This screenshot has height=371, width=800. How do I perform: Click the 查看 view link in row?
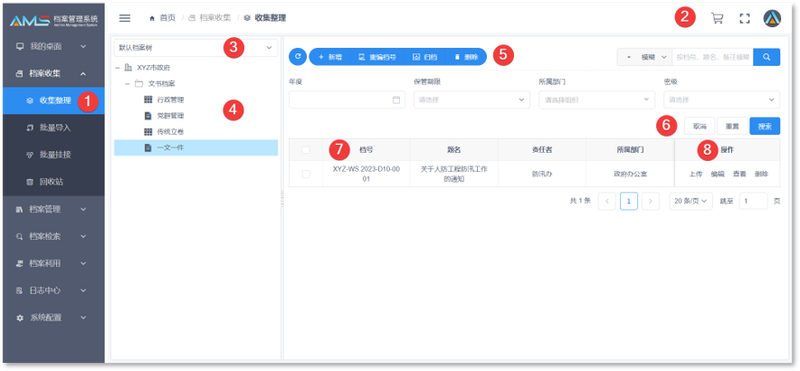tap(739, 174)
